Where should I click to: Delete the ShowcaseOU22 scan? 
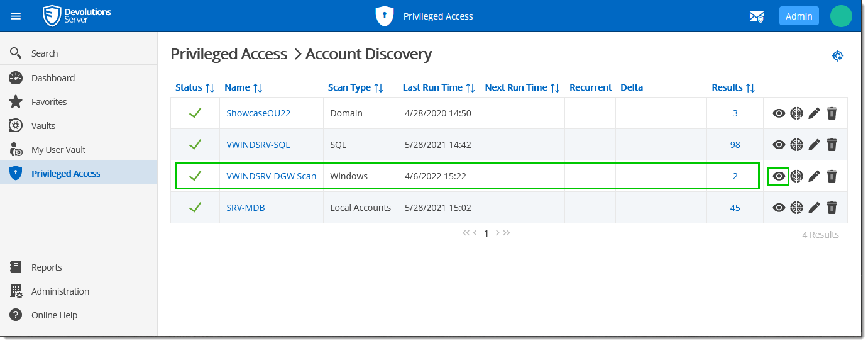pyautogui.click(x=832, y=113)
